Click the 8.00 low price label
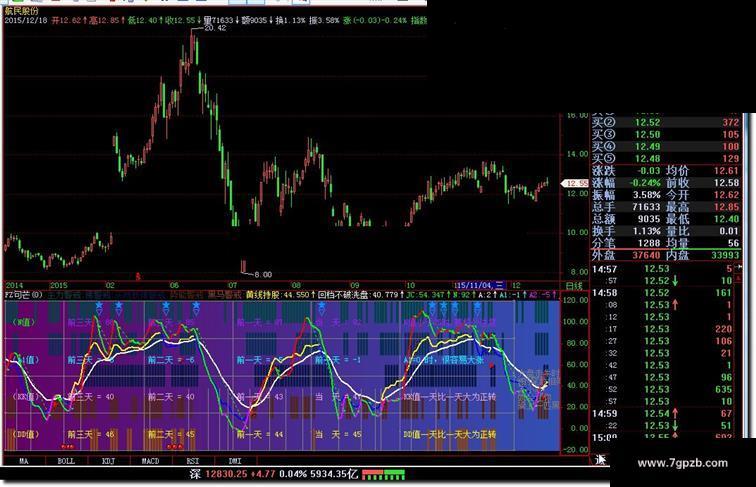Image resolution: width=756 pixels, height=487 pixels. 263,274
